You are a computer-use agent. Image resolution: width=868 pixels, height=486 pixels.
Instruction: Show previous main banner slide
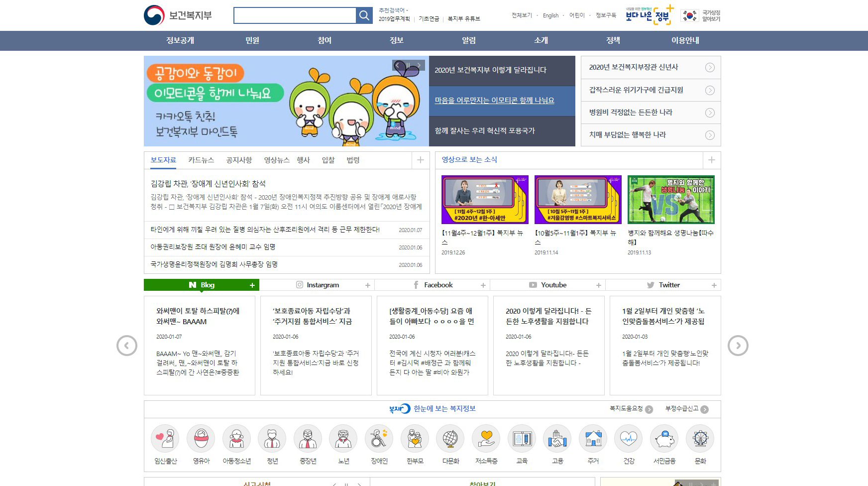pyautogui.click(x=398, y=65)
